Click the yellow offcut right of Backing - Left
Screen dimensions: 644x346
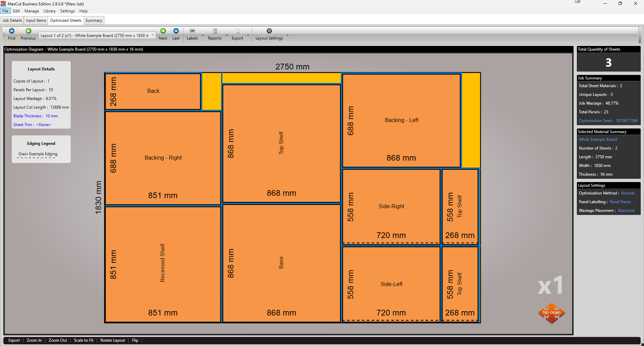click(471, 120)
